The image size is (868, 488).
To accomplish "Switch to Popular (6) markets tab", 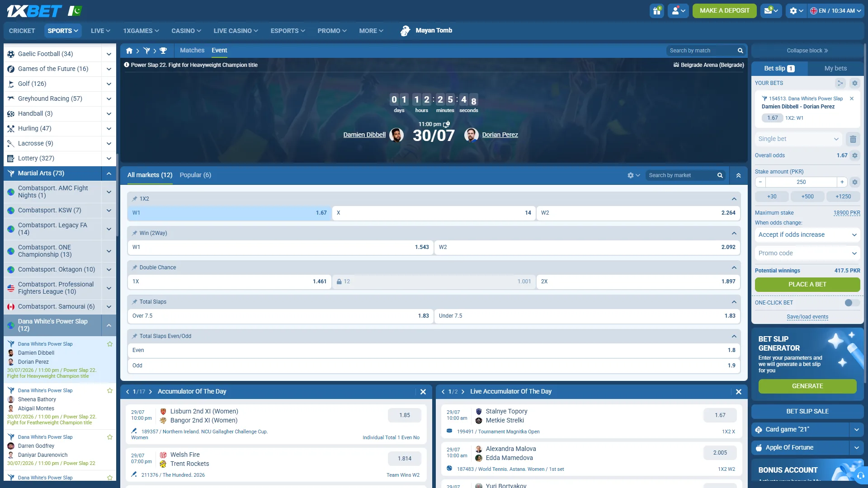I will 195,175.
